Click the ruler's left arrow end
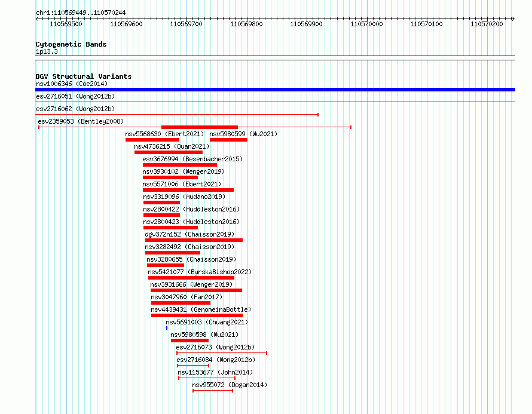 click(x=37, y=19)
